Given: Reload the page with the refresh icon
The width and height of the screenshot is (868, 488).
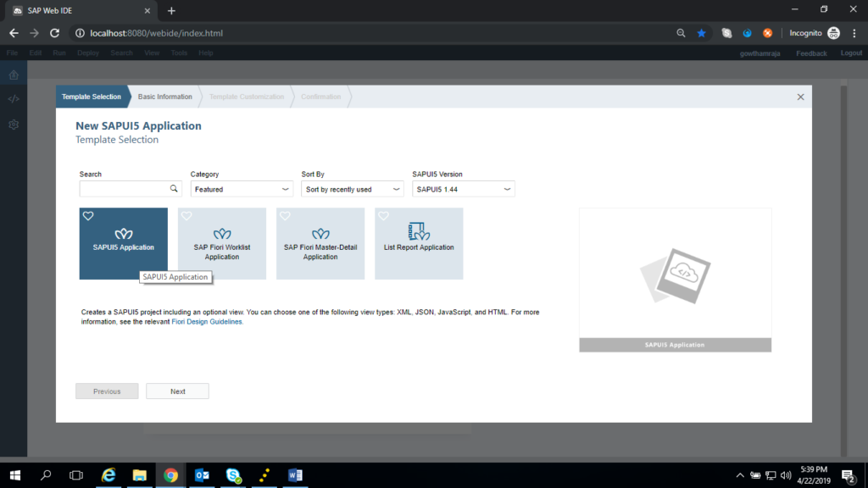Looking at the screenshot, I should [x=54, y=33].
